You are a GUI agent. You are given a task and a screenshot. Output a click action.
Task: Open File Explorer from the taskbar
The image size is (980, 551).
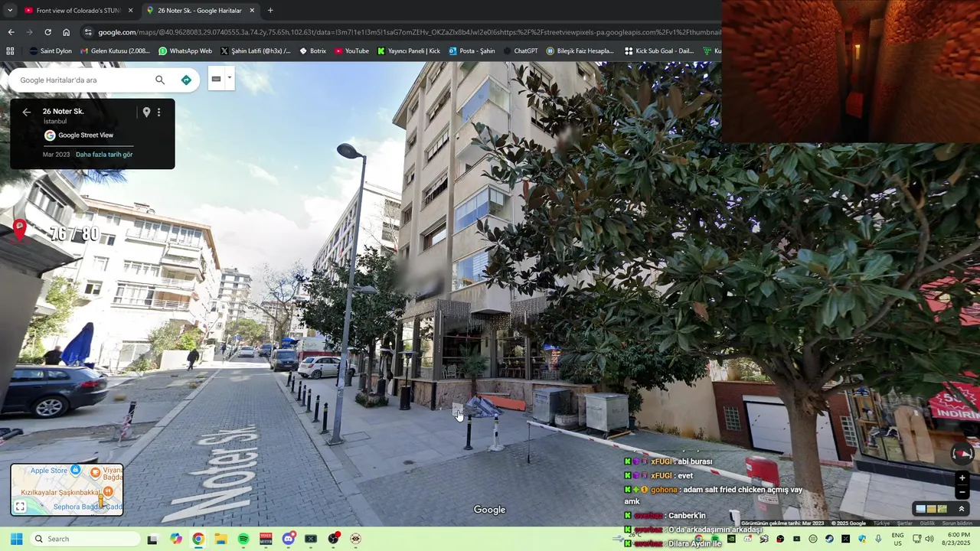[x=220, y=539]
